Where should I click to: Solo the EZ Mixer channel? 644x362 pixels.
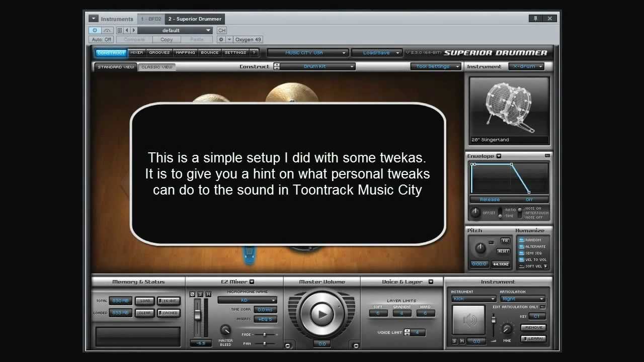pos(200,294)
